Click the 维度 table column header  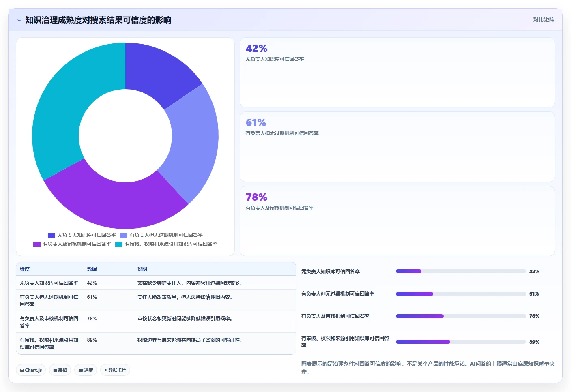pos(25,269)
